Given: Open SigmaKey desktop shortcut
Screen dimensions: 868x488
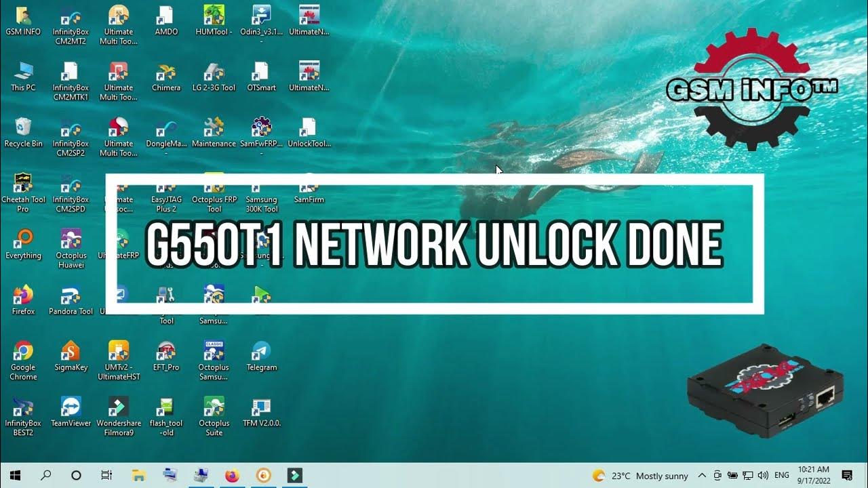Looking at the screenshot, I should (71, 356).
